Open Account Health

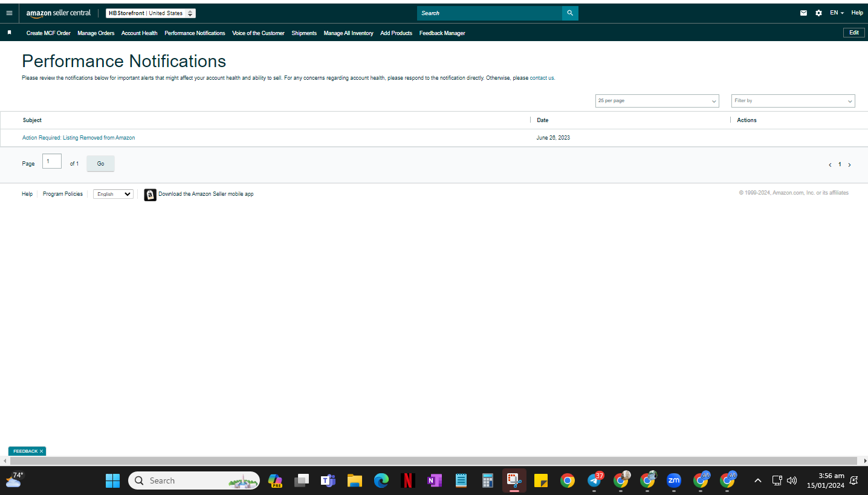139,33
